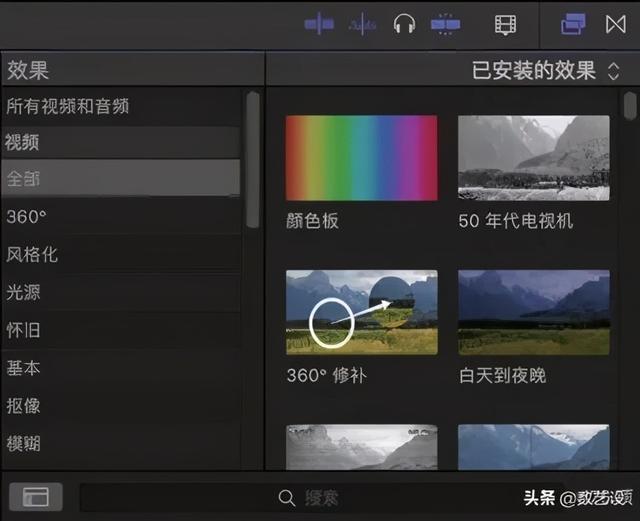Select the 模糊 category
This screenshot has width=640, height=521.
pos(121,443)
